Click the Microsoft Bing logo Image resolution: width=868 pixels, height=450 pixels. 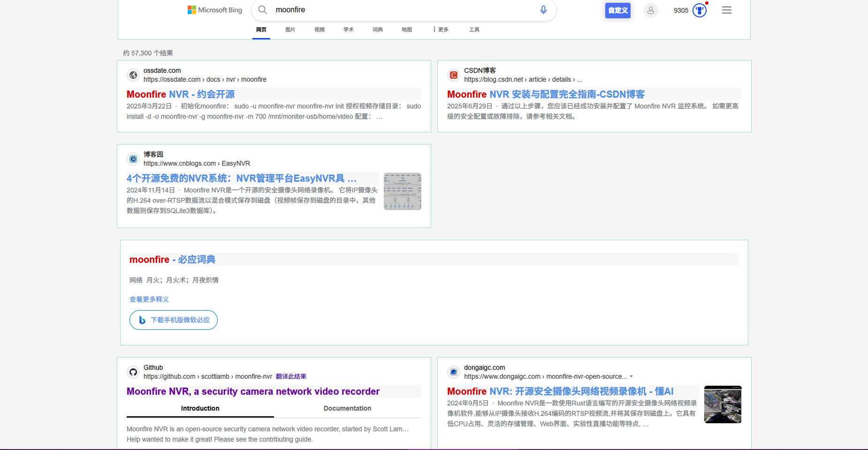click(x=215, y=10)
